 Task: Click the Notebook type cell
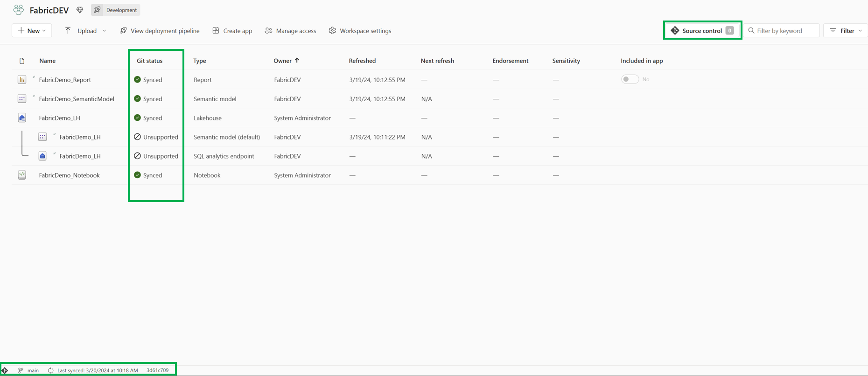click(207, 175)
